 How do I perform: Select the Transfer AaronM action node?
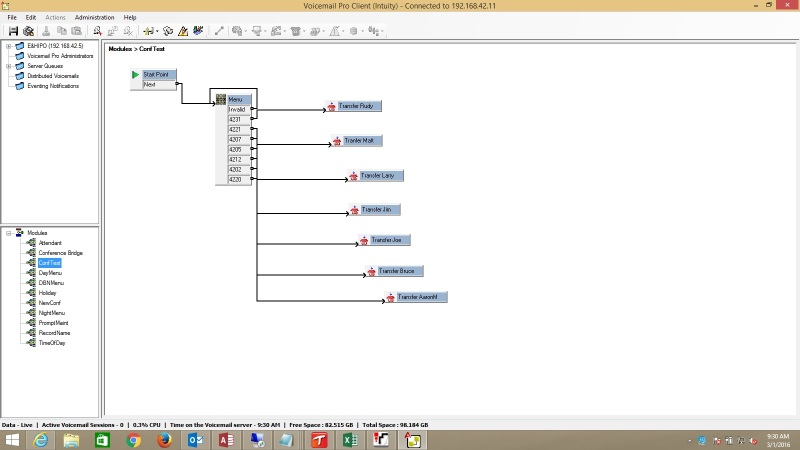pos(416,297)
